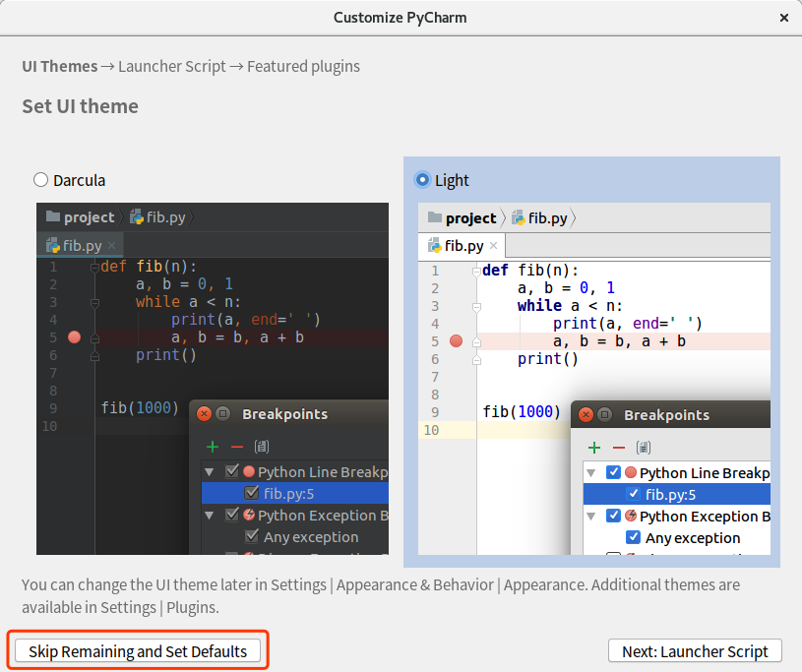This screenshot has height=672, width=802.
Task: Click the green plus icon in Darcula Breakpoints
Action: (213, 447)
